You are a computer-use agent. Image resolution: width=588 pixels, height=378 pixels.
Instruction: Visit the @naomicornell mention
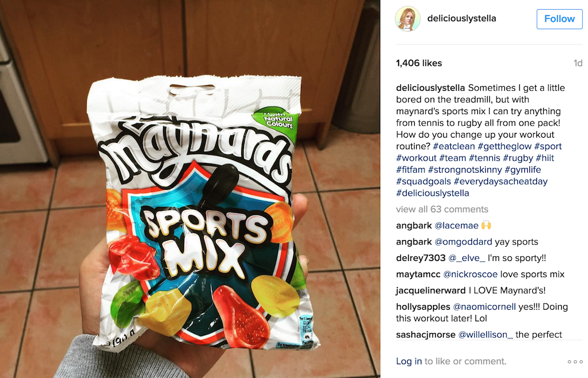tap(484, 307)
